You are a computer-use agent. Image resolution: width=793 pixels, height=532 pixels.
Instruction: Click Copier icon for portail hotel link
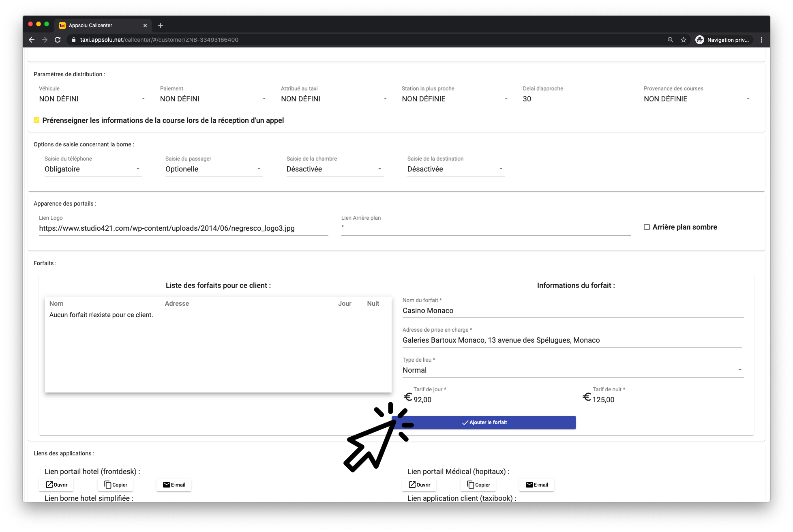tap(108, 485)
